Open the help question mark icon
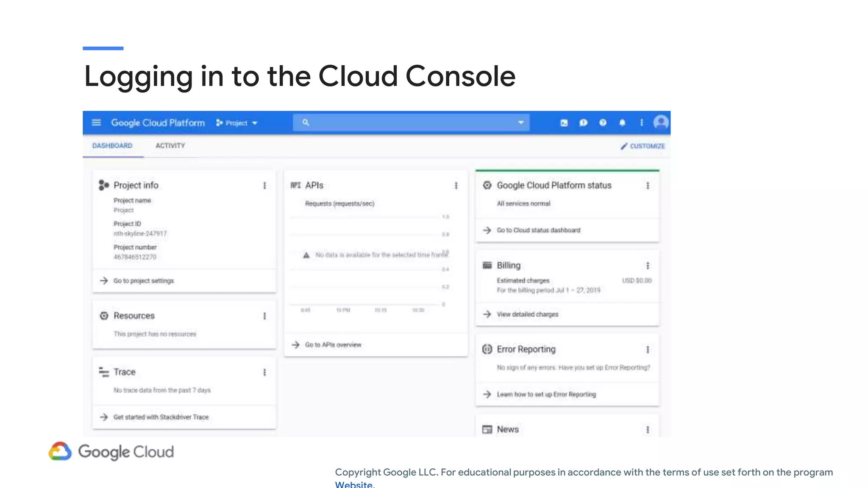Image resolution: width=868 pixels, height=488 pixels. [603, 122]
